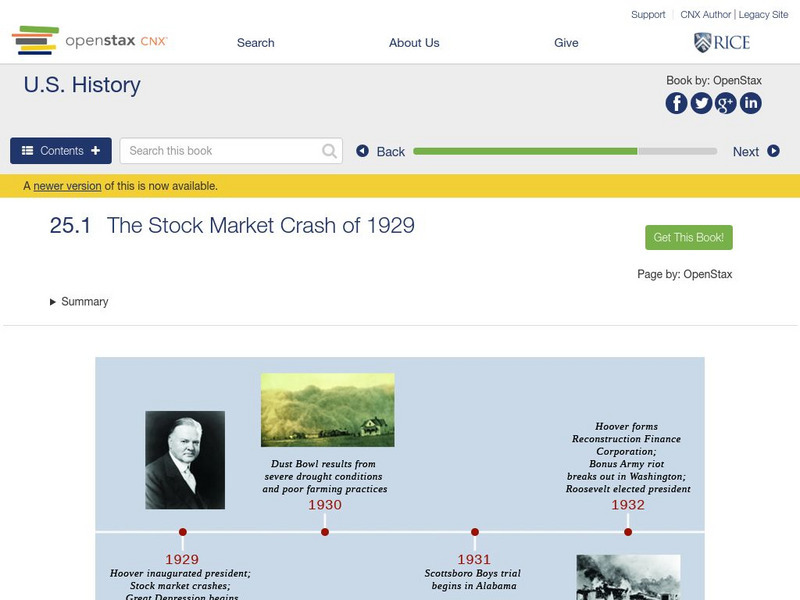
Task: Click the OpenStax CNX logo
Action: pyautogui.click(x=90, y=41)
